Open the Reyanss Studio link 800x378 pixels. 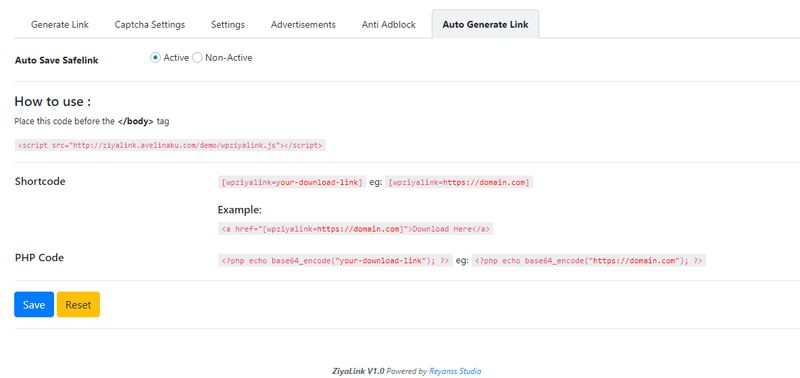click(x=455, y=371)
